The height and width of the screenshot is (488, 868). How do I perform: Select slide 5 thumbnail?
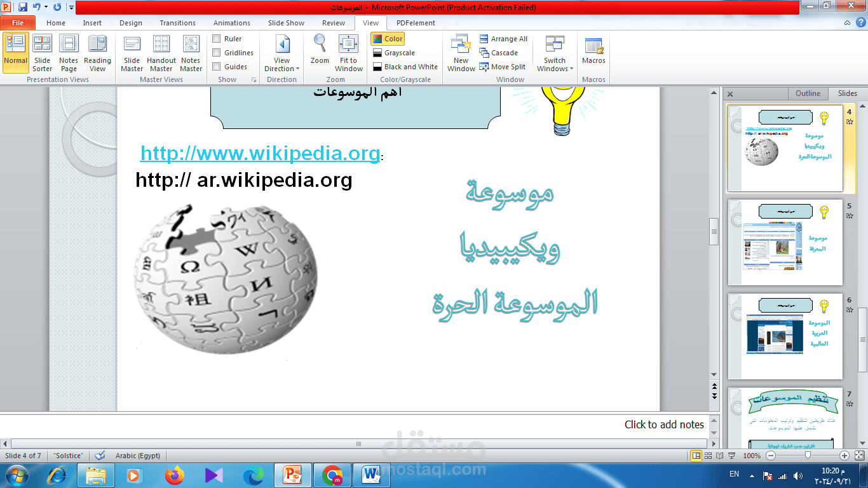click(x=785, y=242)
